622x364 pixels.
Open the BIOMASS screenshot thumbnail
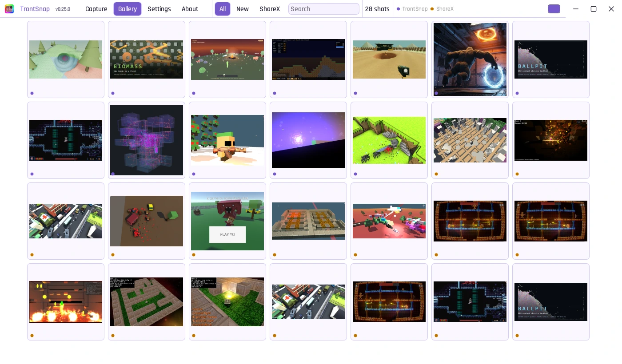click(x=147, y=59)
